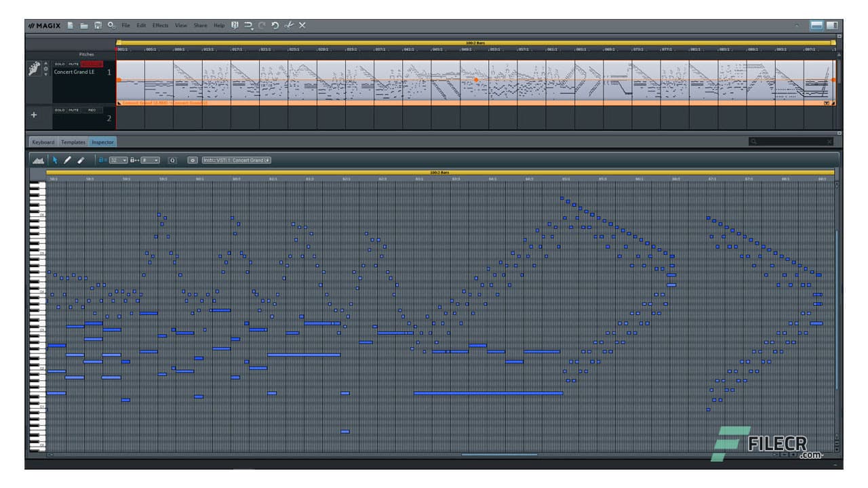
Task: Select the pencil draw tool
Action: 68,160
